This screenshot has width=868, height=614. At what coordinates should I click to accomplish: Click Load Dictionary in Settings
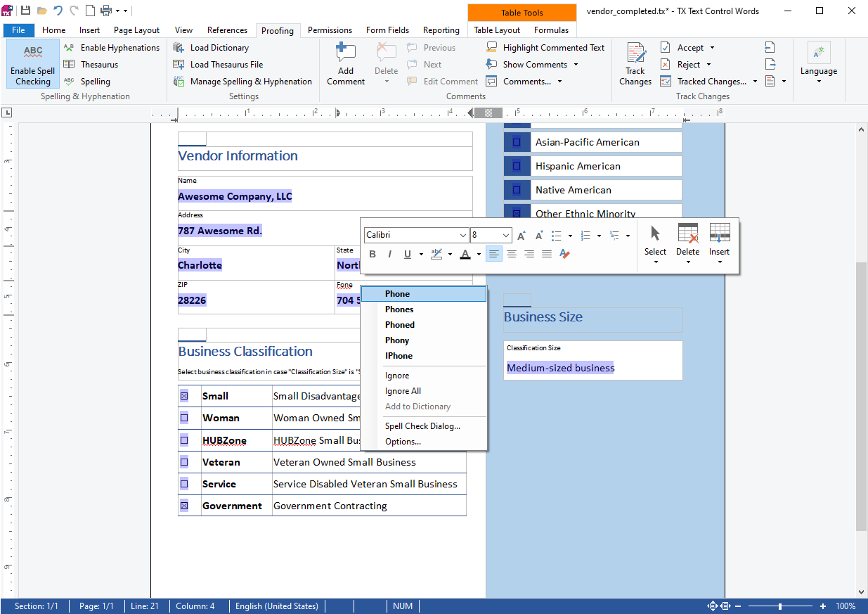(x=219, y=48)
